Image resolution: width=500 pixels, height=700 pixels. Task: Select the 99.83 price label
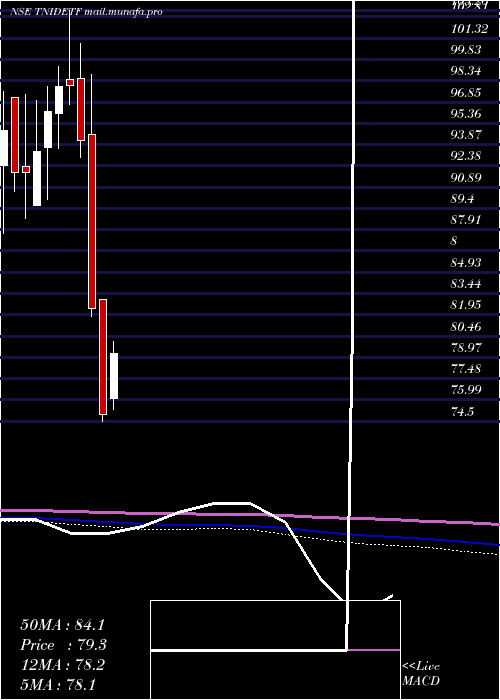tap(466, 50)
